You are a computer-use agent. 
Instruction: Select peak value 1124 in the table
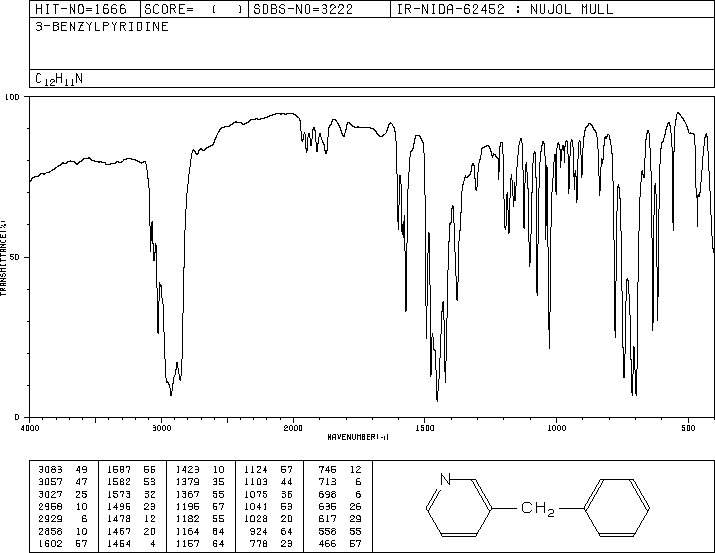[256, 470]
